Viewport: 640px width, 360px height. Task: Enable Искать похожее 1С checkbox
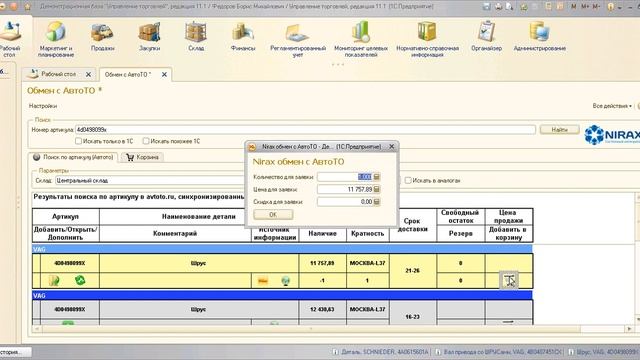point(146,141)
